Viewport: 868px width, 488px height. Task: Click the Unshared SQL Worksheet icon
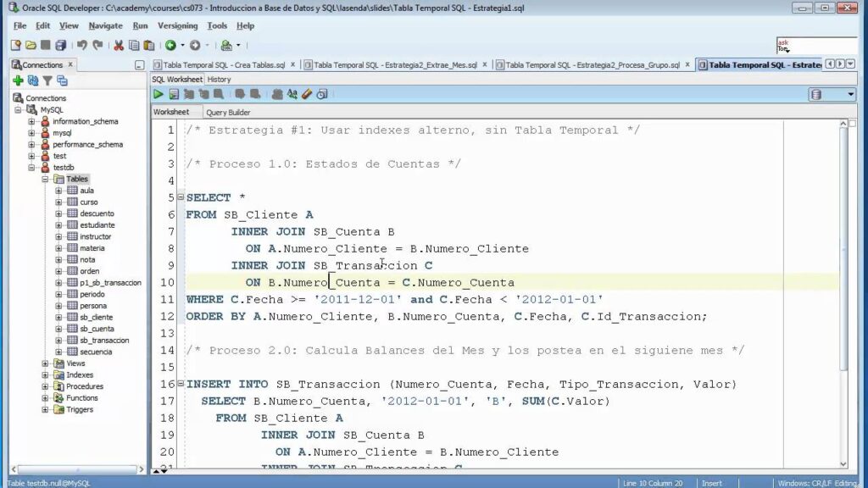click(277, 95)
